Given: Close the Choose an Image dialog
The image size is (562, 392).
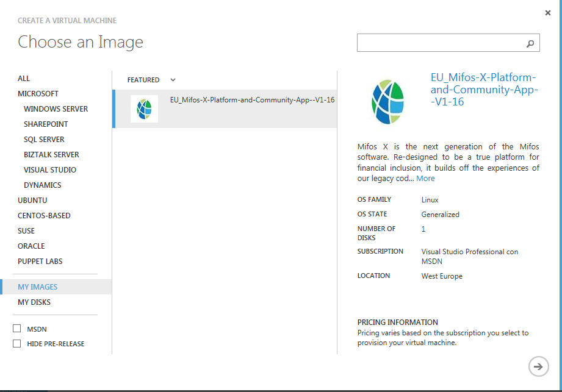Looking at the screenshot, I should [x=548, y=13].
